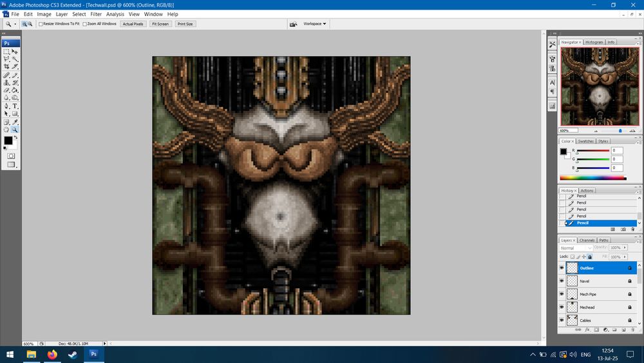
Task: Select the Clone Stamp tool
Action: pos(6,83)
